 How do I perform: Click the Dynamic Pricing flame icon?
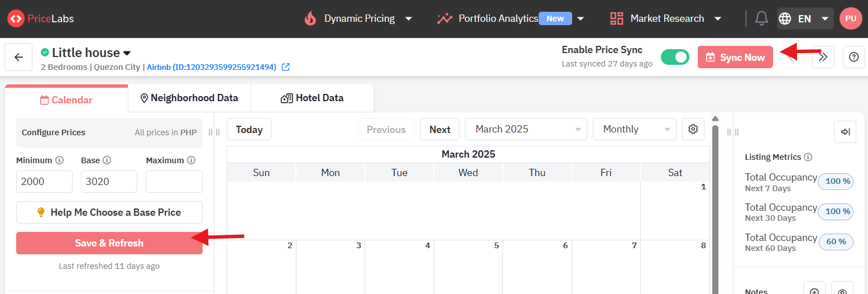click(310, 18)
